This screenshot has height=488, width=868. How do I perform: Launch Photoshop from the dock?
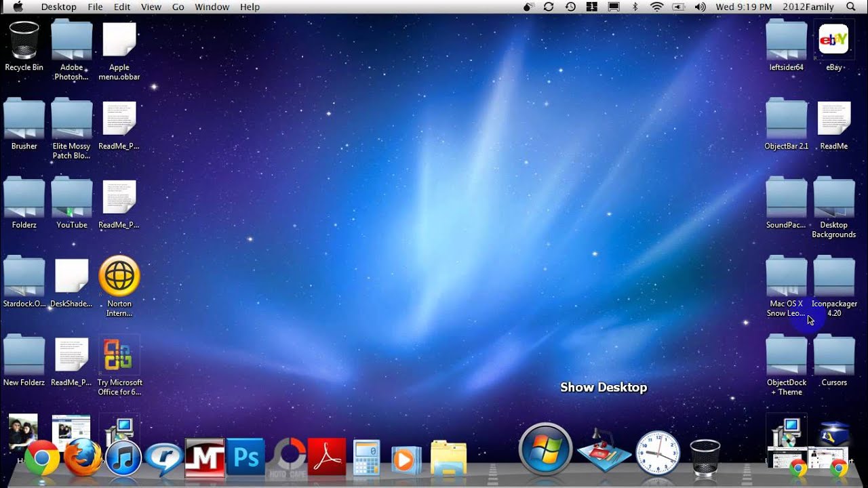pyautogui.click(x=245, y=457)
